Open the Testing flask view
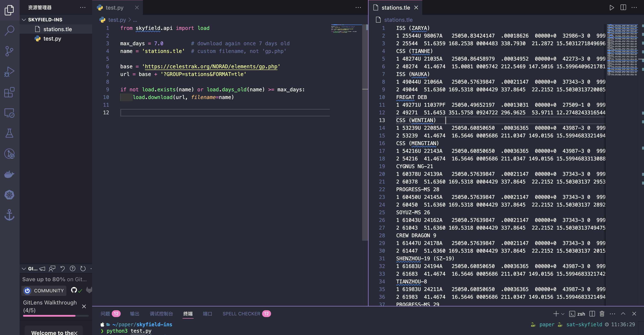Image resolution: width=644 pixels, height=335 pixels. (10, 133)
